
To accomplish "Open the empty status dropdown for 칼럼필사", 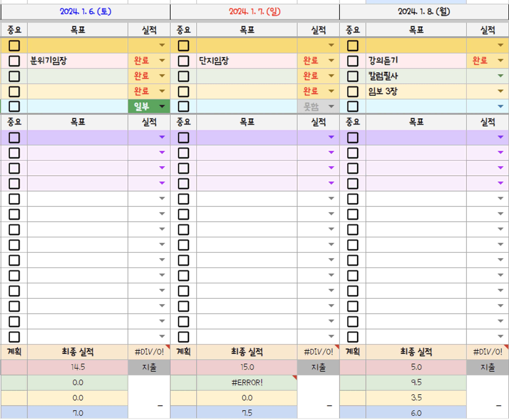I will 500,76.
